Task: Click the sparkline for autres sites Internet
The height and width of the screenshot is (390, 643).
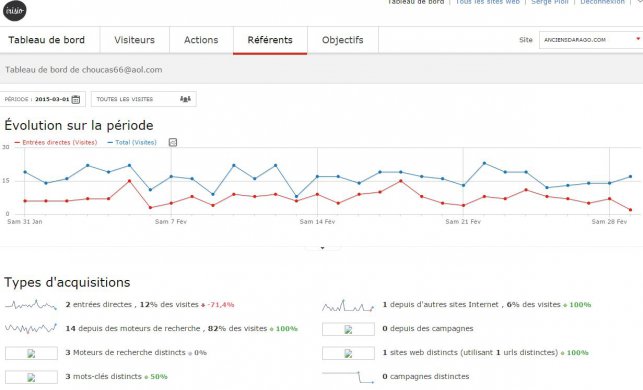Action: tap(348, 306)
